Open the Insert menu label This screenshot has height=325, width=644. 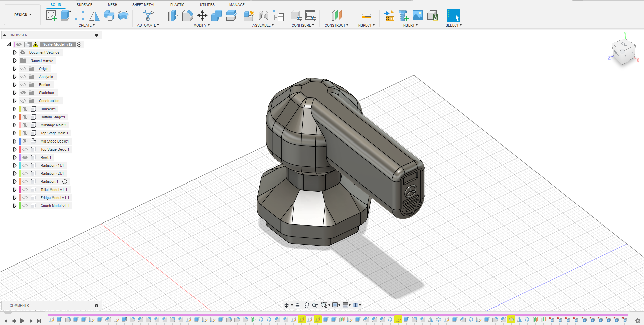pos(410,25)
